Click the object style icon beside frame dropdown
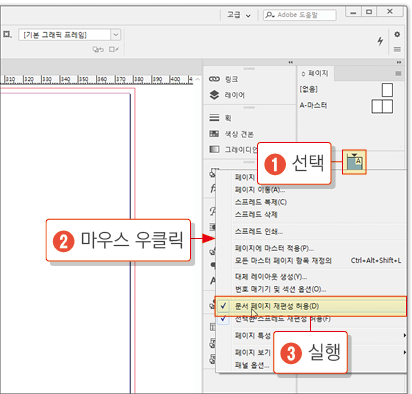The height and width of the screenshot is (394, 412). pos(7,34)
